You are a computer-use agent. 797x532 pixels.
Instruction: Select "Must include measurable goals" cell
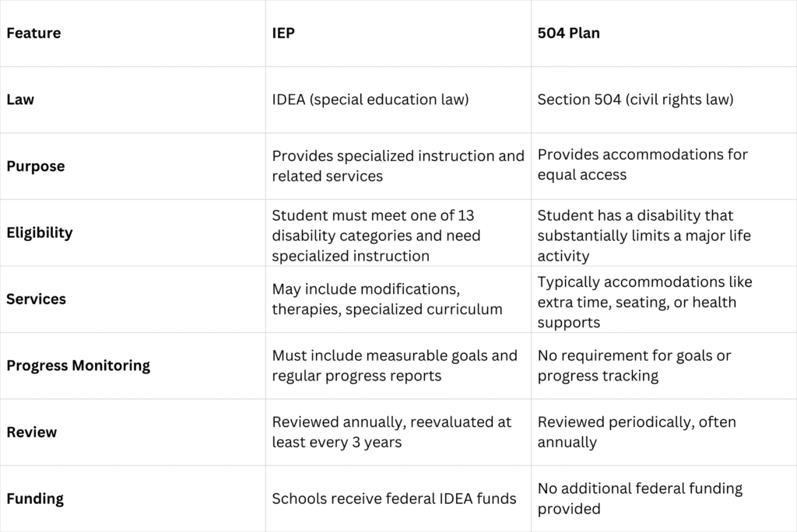pos(394,366)
